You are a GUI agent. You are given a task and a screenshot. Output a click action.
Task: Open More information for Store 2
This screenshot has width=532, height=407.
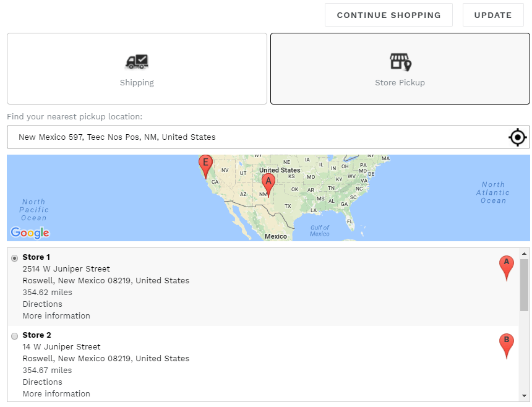(x=56, y=393)
